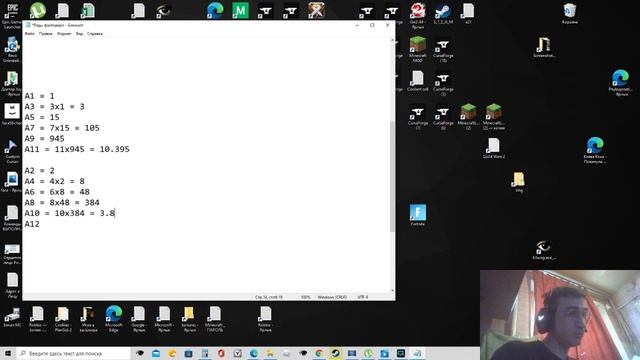Screen dimensions: 640x360
Task: Click the Notepad vertical scrollbar thumb
Action: 392,176
